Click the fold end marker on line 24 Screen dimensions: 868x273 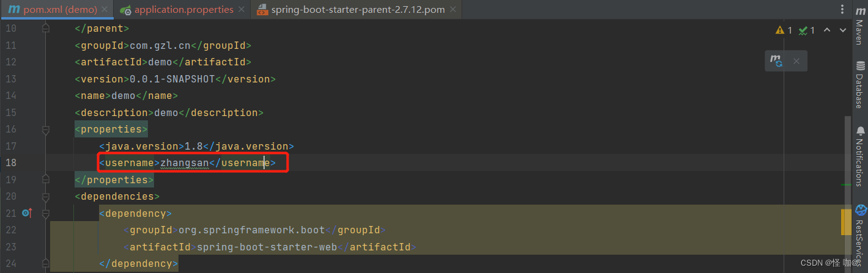[45, 264]
